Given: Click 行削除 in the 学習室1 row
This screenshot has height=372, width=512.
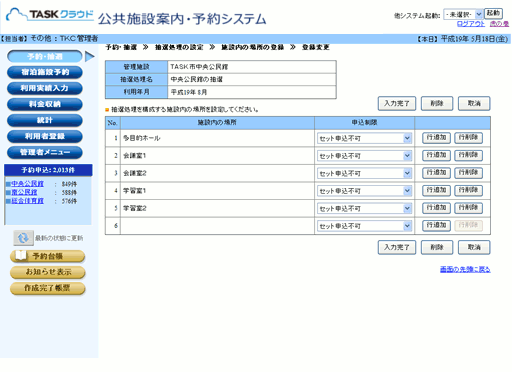Looking at the screenshot, I should [468, 190].
